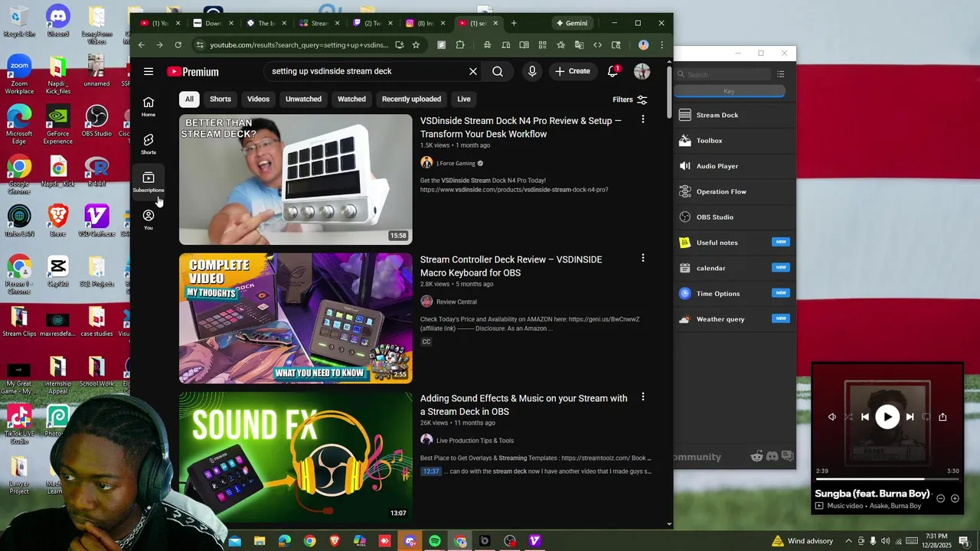Toggle shuffle in the music mini player
Screen dimensions: 980x551
click(x=848, y=417)
